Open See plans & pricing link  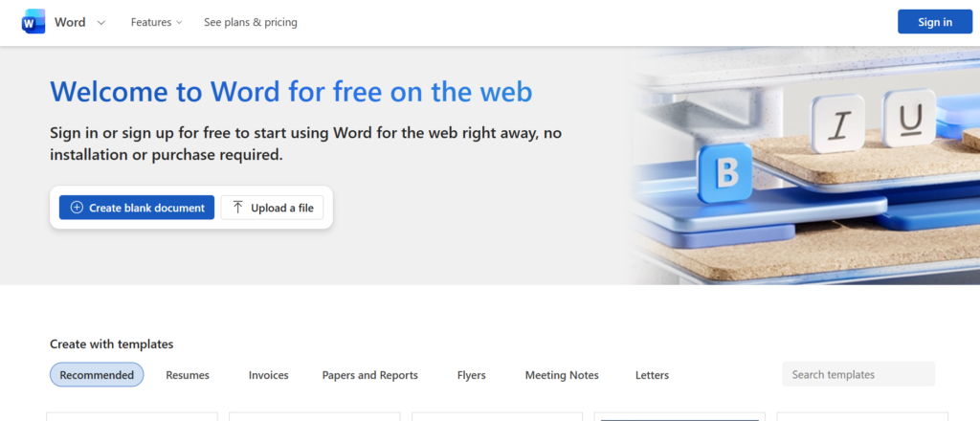point(250,22)
